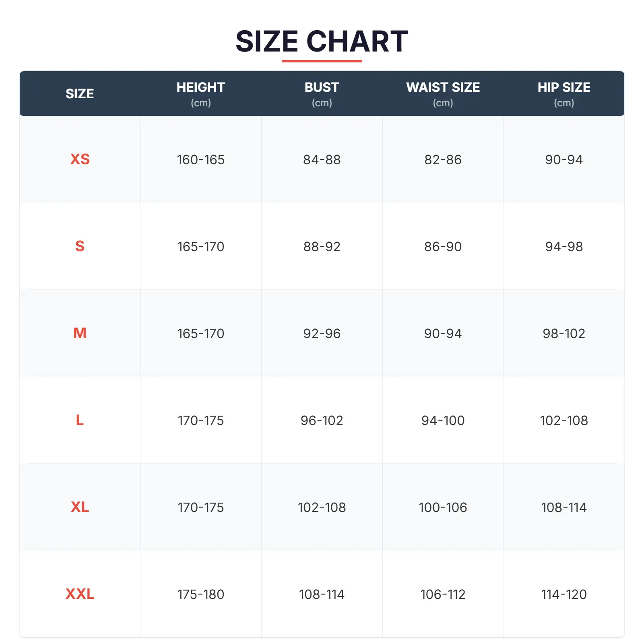
Task: Click the 96-102 bust cell
Action: [322, 421]
